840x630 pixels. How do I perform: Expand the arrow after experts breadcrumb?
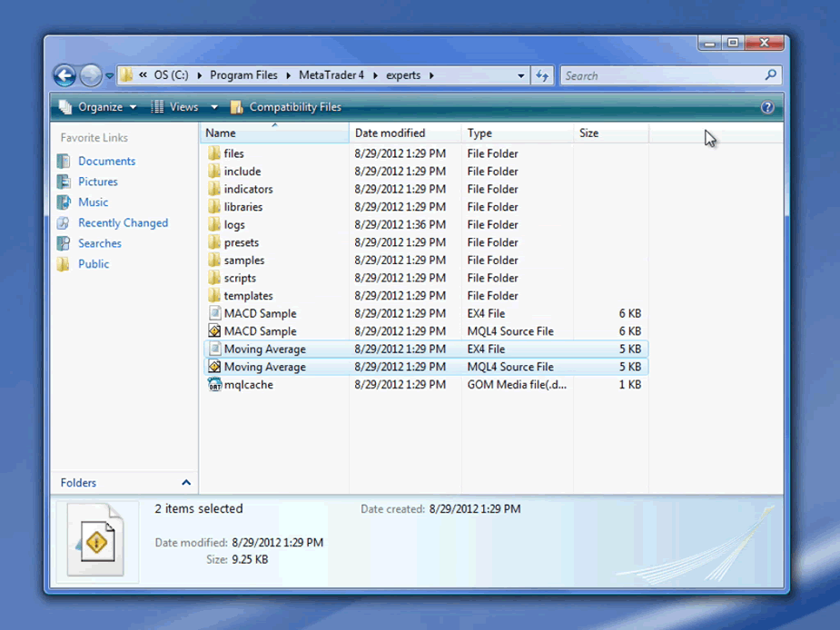(x=431, y=75)
